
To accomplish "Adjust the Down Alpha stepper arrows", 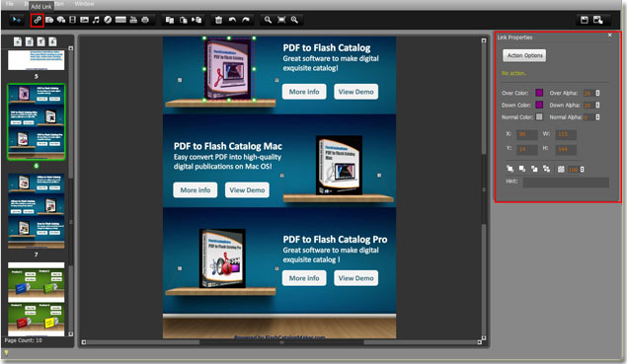I will [x=597, y=106].
